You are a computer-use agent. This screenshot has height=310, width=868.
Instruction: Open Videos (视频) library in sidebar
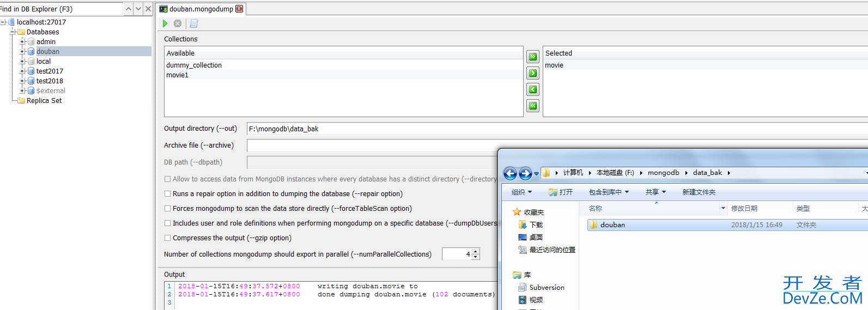[x=531, y=300]
